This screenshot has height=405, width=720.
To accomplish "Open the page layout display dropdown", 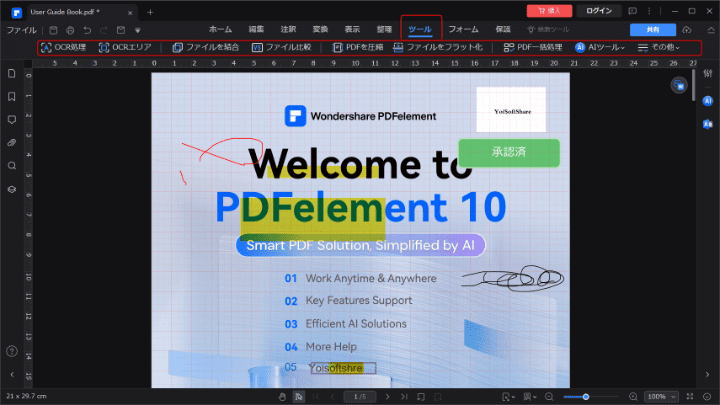I will (529, 397).
